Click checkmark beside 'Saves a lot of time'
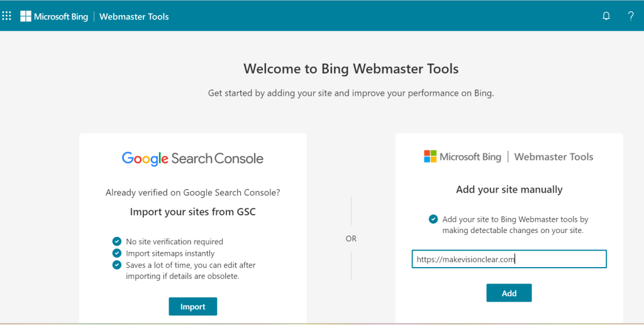The image size is (644, 325). [x=116, y=265]
